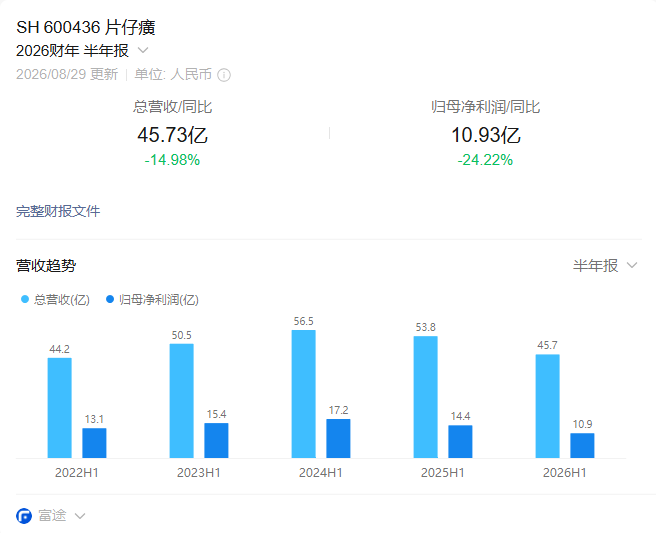Click the 2022H1 axis label
The image size is (656, 533).
[77, 473]
